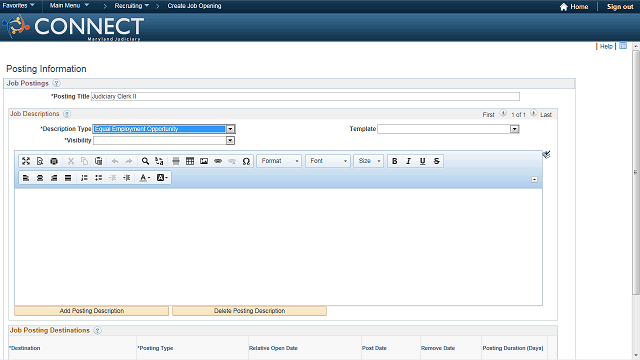Click the Posting Type column header
640x360 pixels.
pyautogui.click(x=156, y=348)
